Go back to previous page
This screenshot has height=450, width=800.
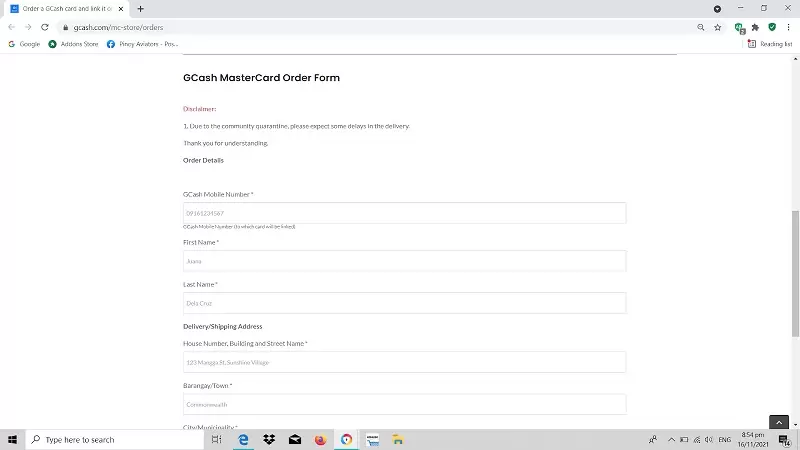click(x=11, y=28)
